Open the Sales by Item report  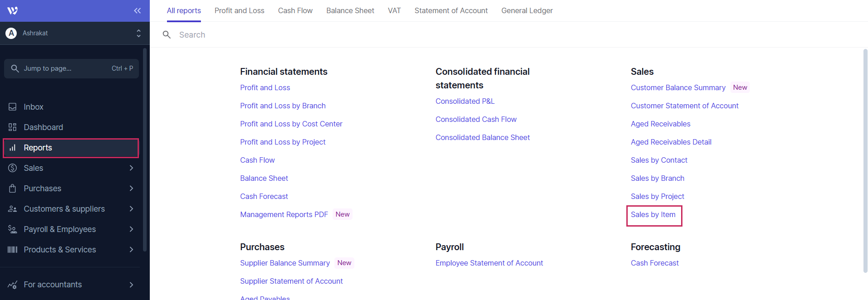[653, 215]
